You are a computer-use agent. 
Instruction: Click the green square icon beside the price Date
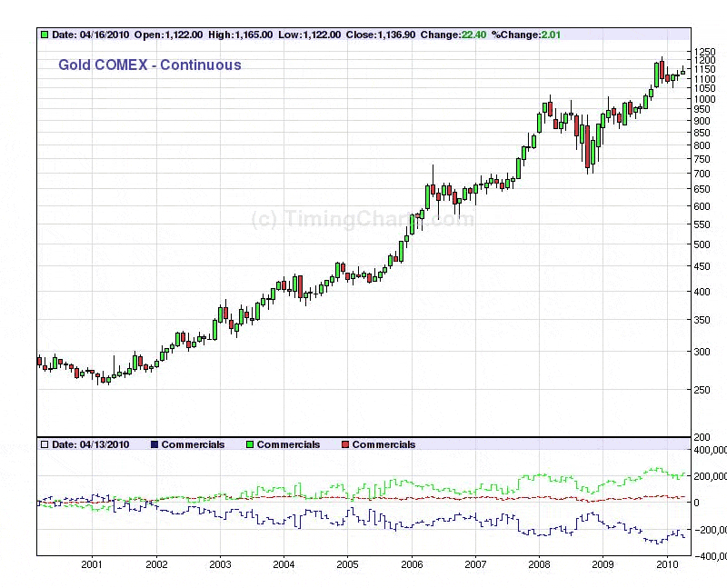click(44, 35)
